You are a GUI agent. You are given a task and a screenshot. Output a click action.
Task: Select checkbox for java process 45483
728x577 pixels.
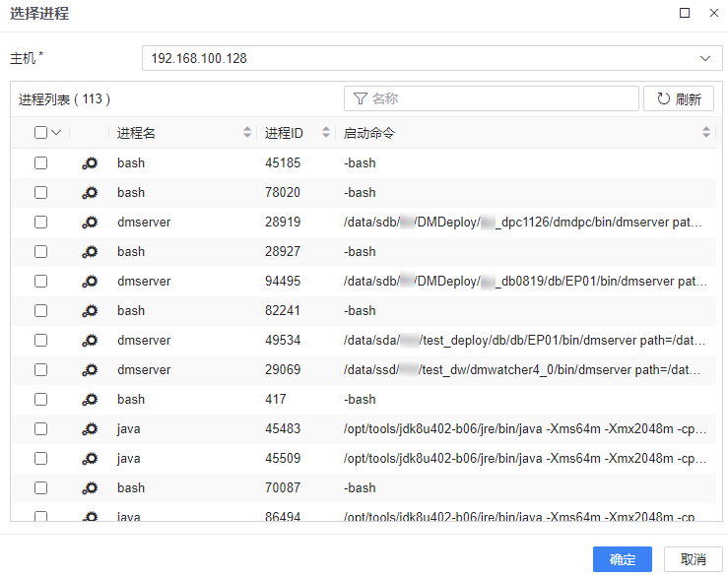coord(40,429)
